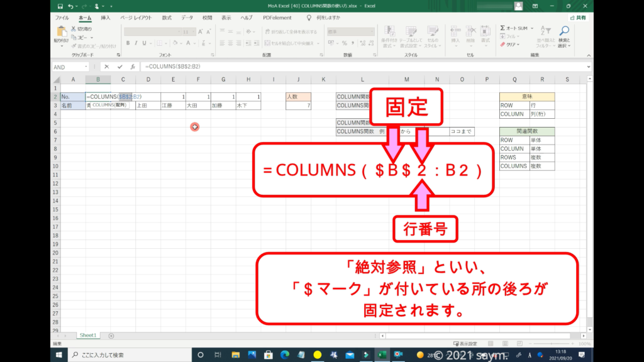
Task: Add a new sheet with plus button
Action: [111, 336]
